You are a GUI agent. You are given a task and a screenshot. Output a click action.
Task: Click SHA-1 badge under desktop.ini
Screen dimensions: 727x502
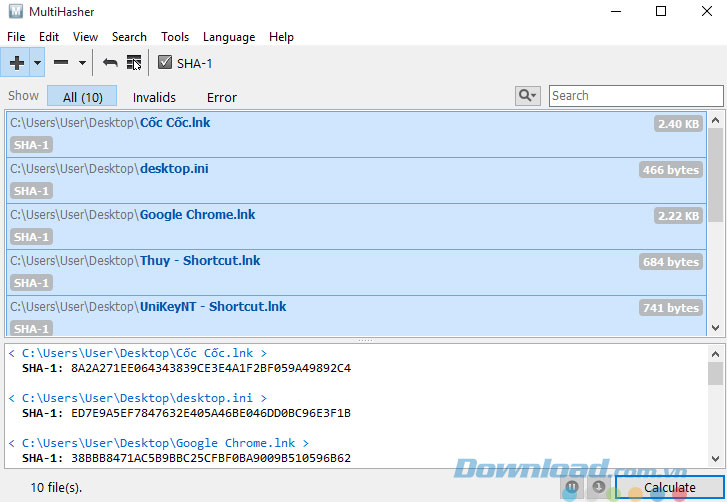pyautogui.click(x=31, y=191)
